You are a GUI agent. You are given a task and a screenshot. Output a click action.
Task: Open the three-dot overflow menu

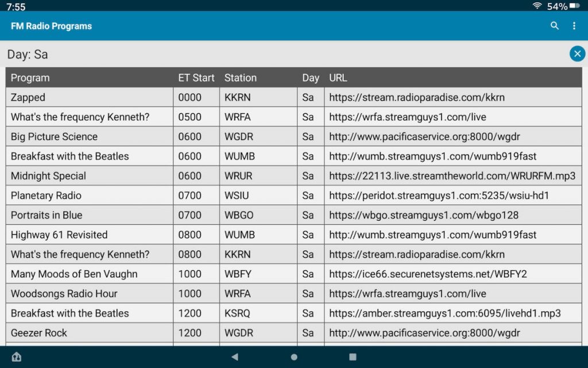574,26
